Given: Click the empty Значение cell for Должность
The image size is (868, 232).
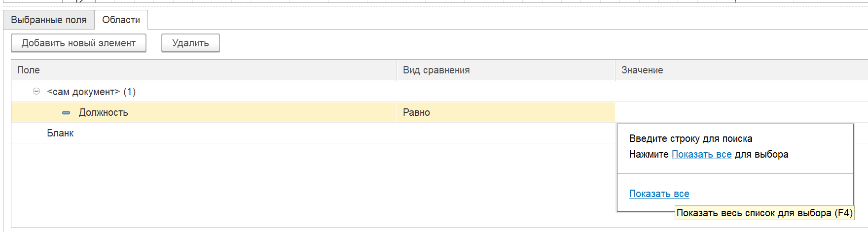Looking at the screenshot, I should tap(740, 113).
